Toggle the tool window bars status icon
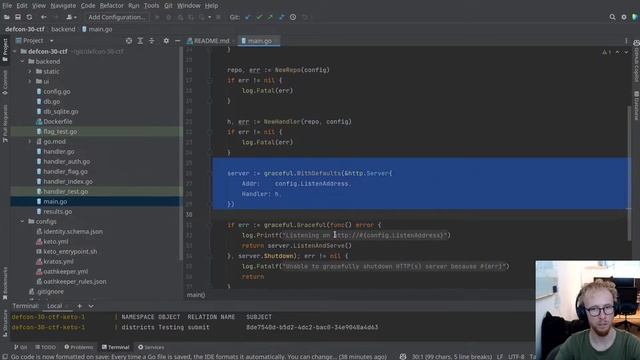640x360 pixels. click(x=4, y=357)
